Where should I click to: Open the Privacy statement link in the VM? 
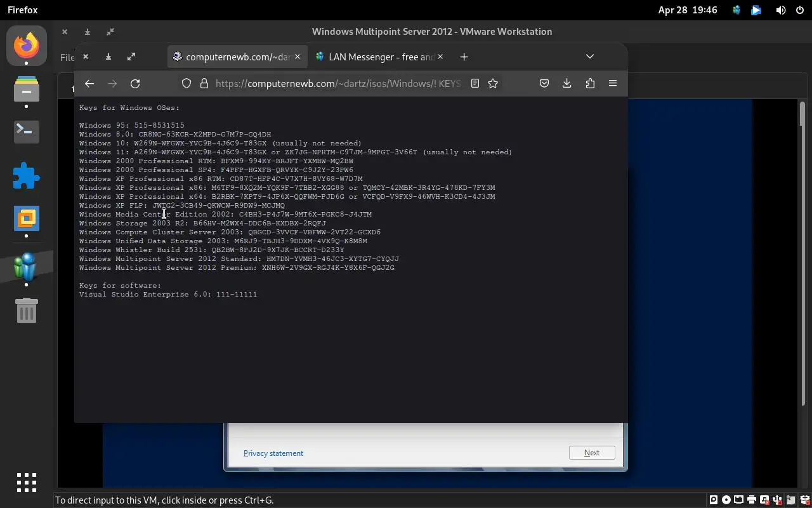click(273, 453)
